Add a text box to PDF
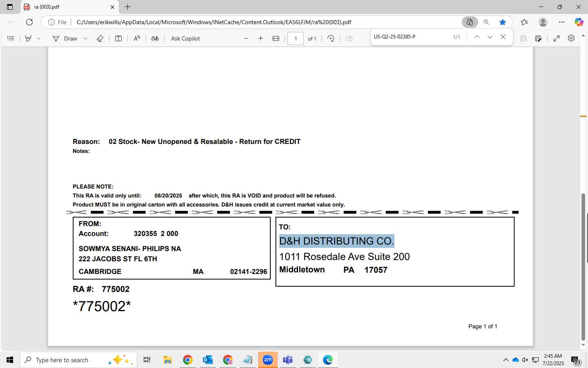 pos(118,38)
